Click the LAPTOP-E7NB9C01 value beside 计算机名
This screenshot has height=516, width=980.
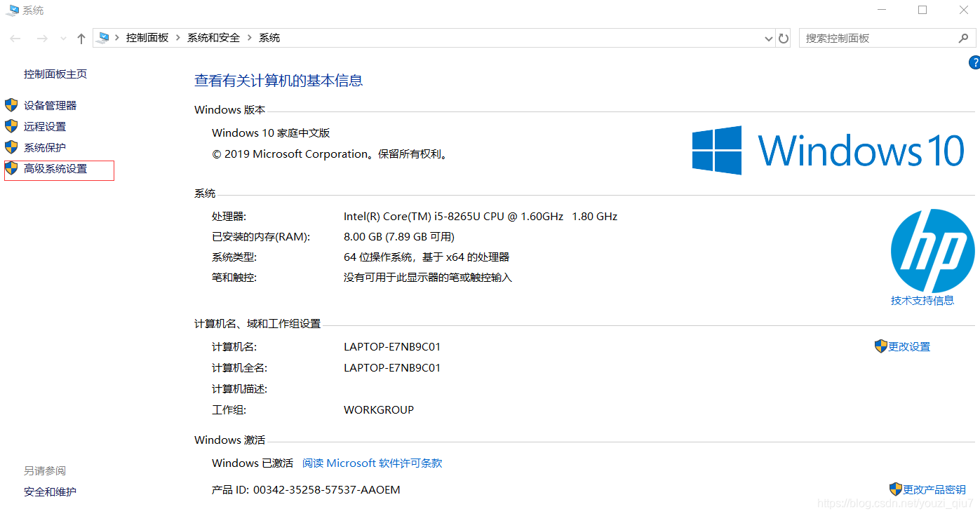[392, 346]
